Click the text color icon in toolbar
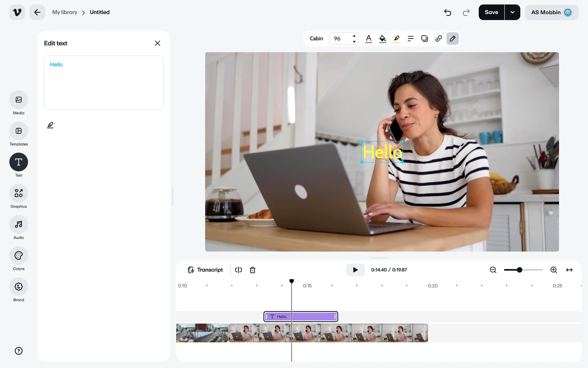 [368, 39]
